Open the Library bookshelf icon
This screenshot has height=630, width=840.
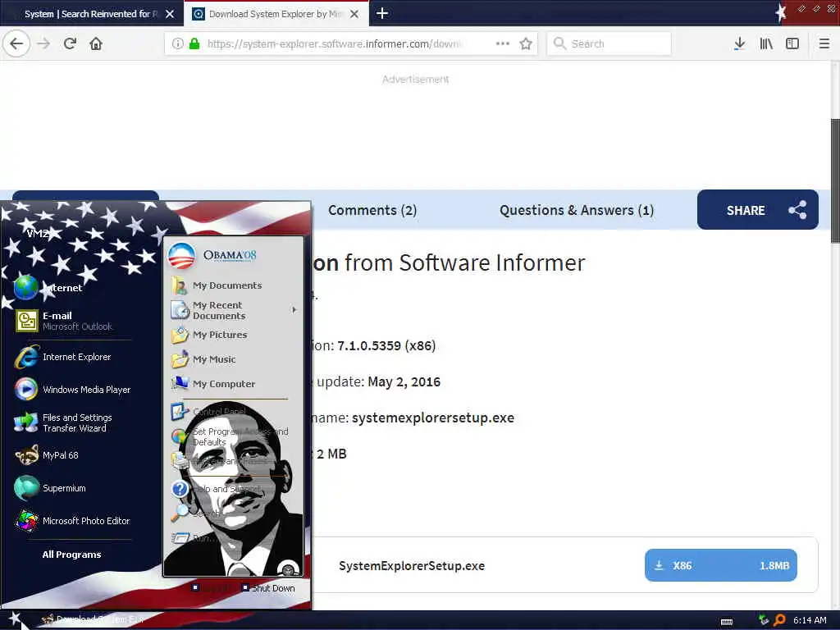pos(766,43)
